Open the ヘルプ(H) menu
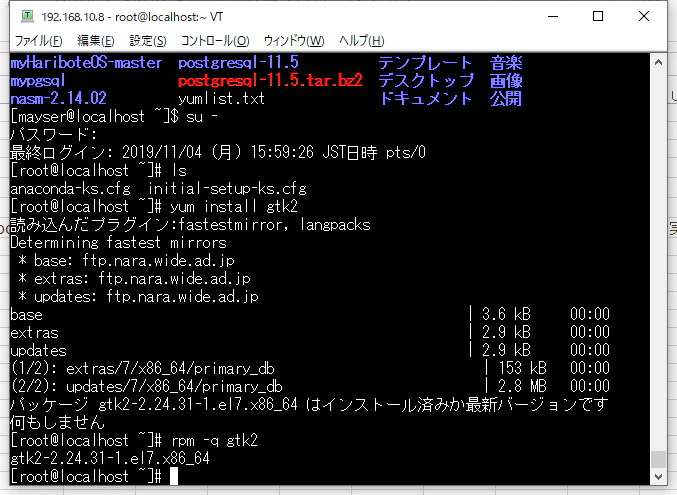Viewport: 677px width, 495px height. point(362,41)
